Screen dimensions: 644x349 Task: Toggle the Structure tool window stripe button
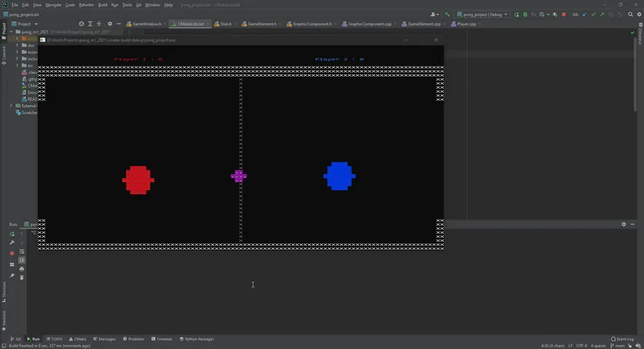pyautogui.click(x=4, y=292)
